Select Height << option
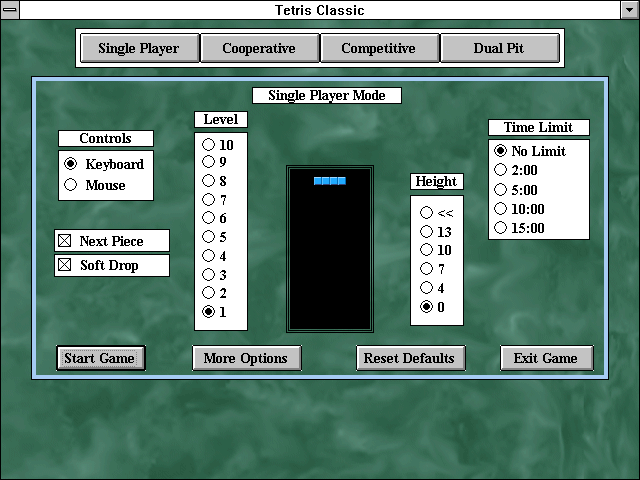640x480 pixels. [x=436, y=213]
